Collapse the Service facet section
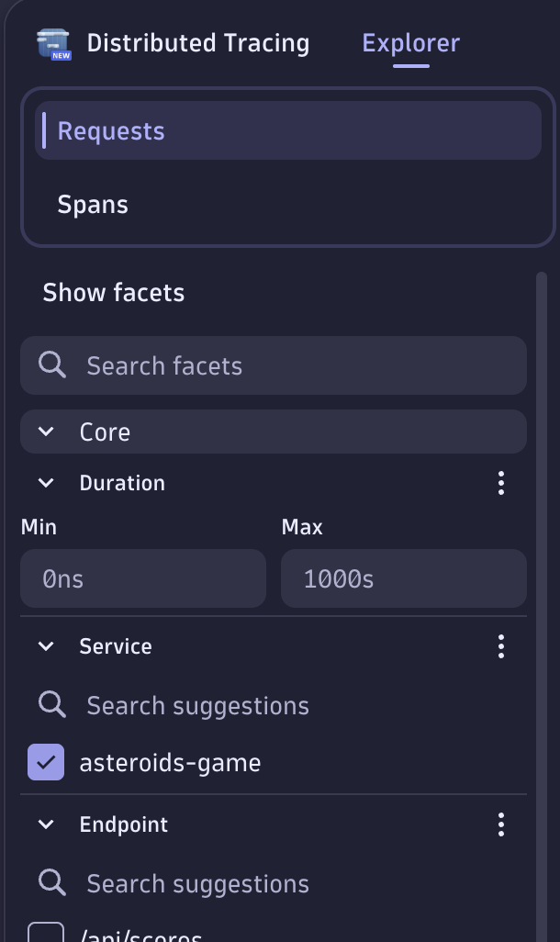This screenshot has height=942, width=560. coord(46,646)
